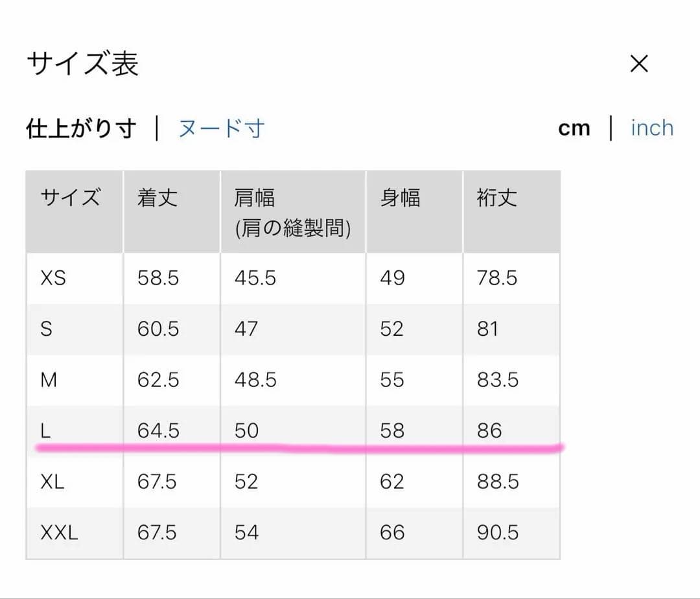Image resolution: width=700 pixels, height=599 pixels.
Task: Click the サイズ表 dialog title
Action: point(82,63)
